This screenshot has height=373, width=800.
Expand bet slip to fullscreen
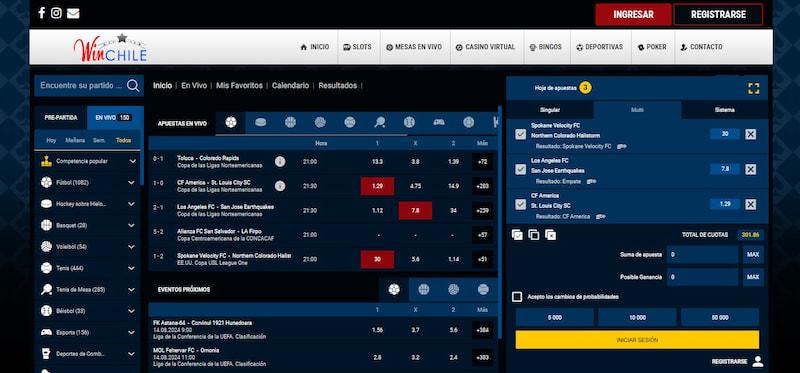[754, 88]
